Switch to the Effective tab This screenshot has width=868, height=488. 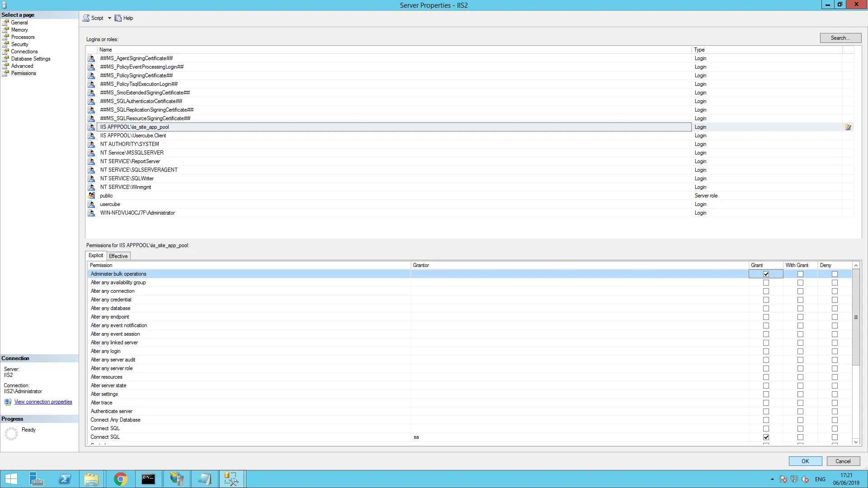118,256
